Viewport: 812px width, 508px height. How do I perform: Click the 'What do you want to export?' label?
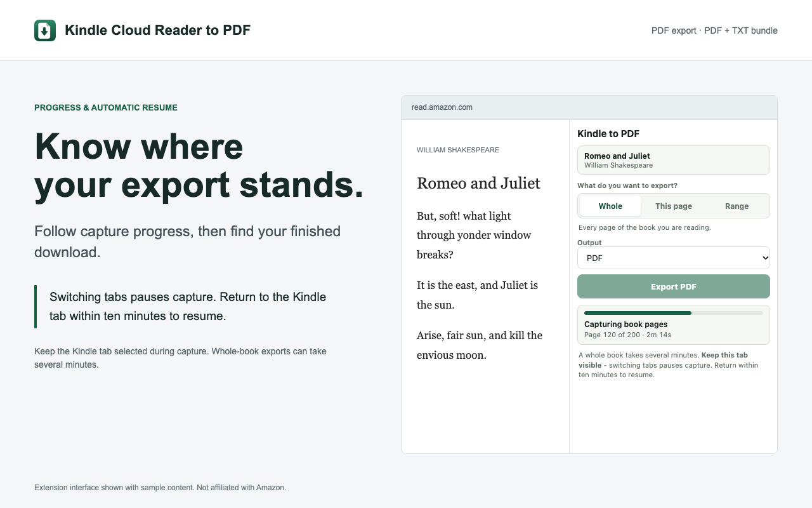pos(627,186)
